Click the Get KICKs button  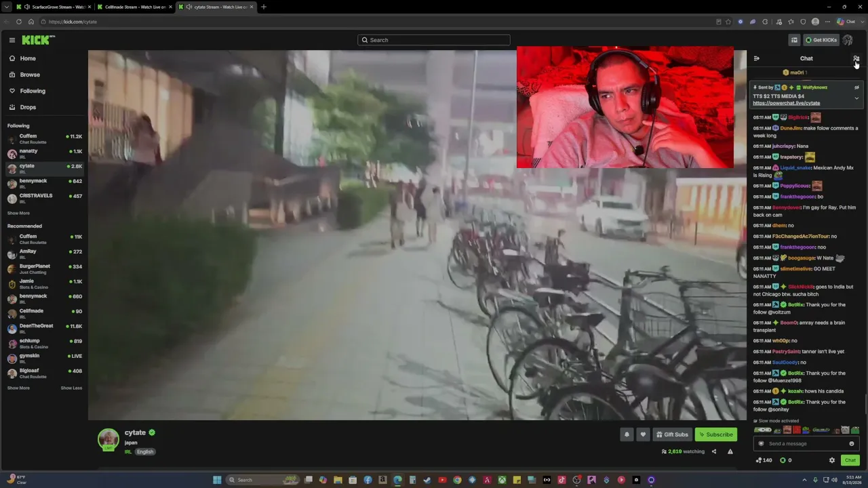(821, 40)
